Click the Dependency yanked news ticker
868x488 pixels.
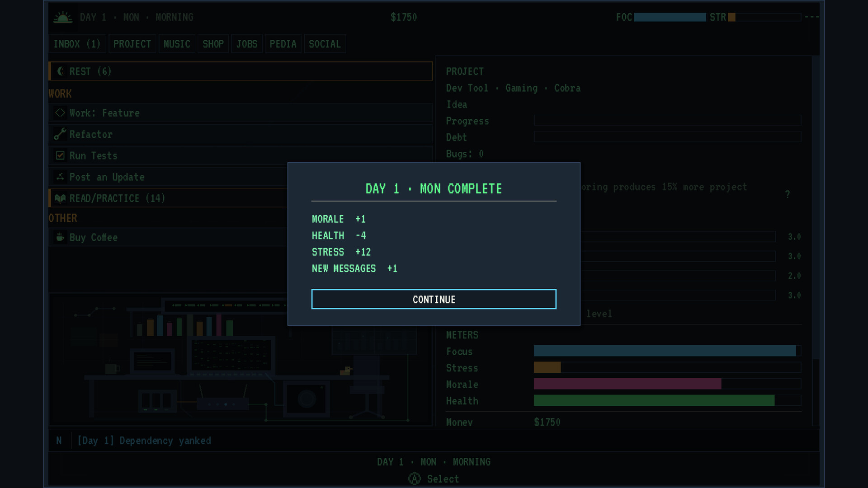point(144,441)
